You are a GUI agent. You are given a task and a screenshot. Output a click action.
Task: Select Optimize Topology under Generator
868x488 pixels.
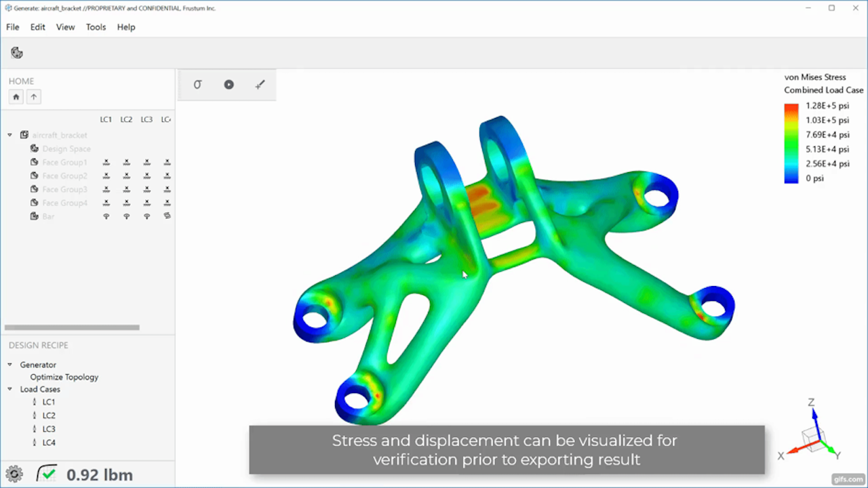coord(64,377)
